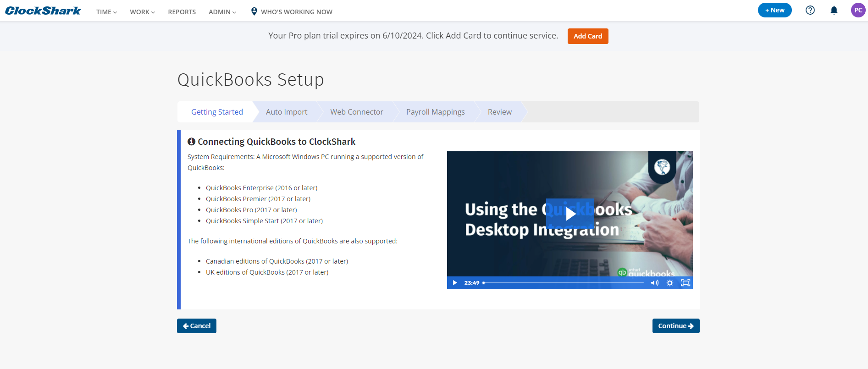Viewport: 868px width, 369px height.
Task: Open the Reports menu item
Action: (x=182, y=12)
